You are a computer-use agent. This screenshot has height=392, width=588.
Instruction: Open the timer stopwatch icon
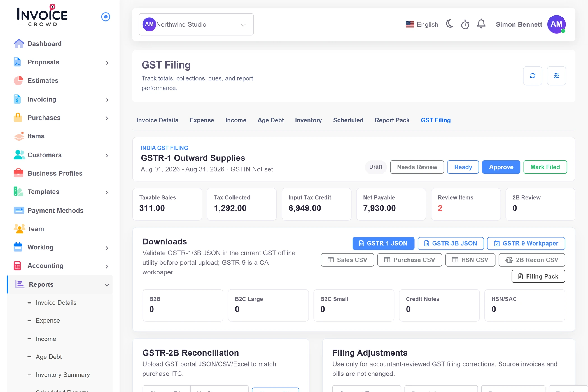click(465, 24)
